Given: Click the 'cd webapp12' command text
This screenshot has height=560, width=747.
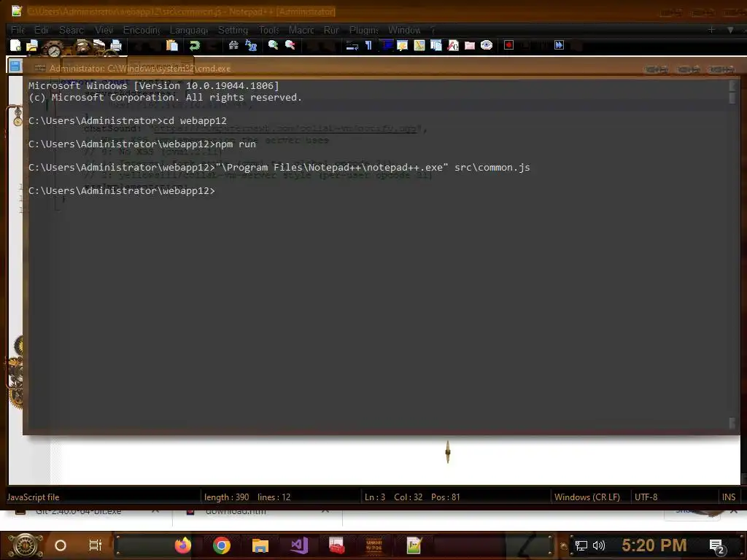Looking at the screenshot, I should 194,120.
